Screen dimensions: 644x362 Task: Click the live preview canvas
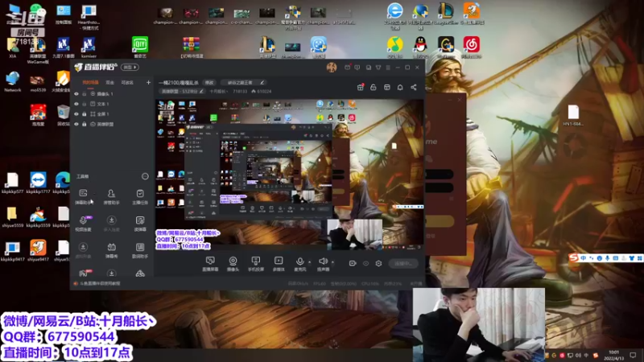click(x=290, y=175)
